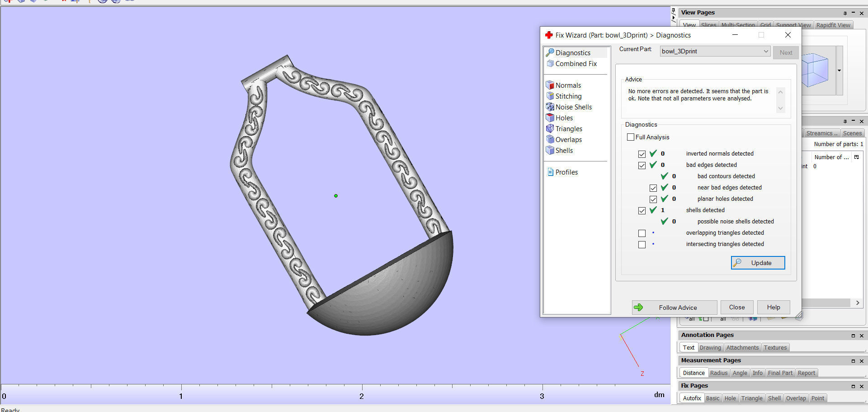Toggle planar holes detection checkbox

click(653, 199)
